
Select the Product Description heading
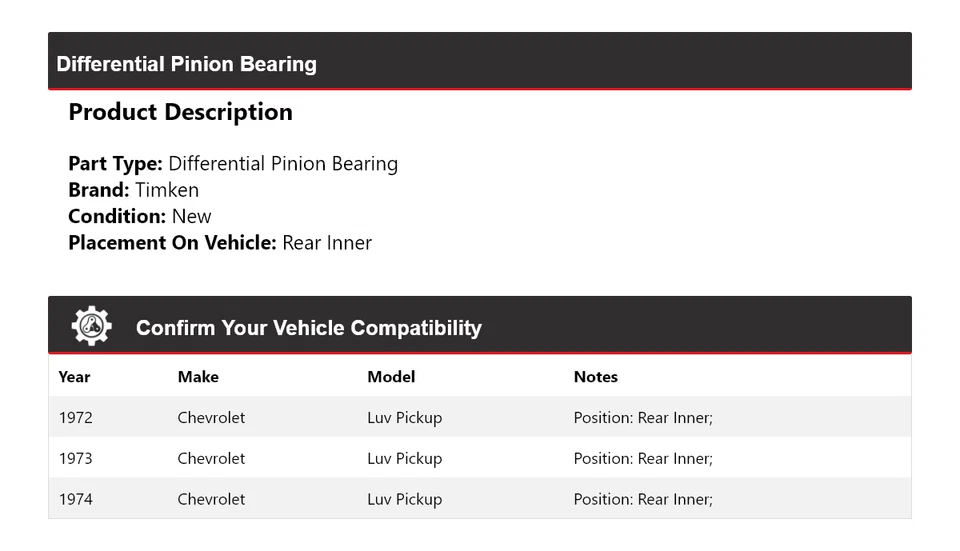click(x=180, y=112)
